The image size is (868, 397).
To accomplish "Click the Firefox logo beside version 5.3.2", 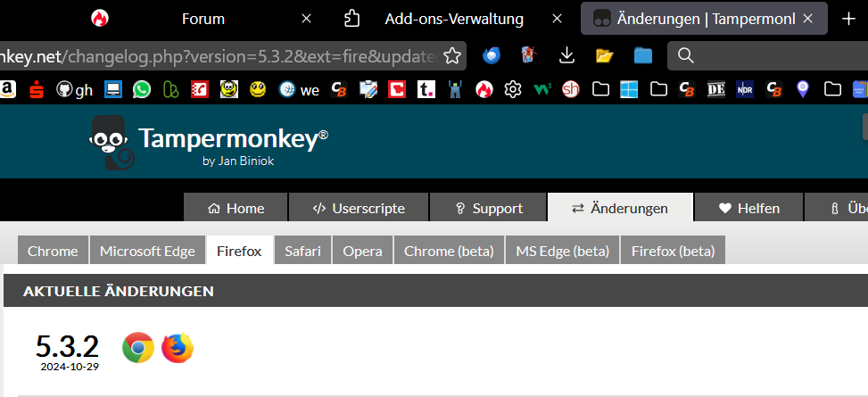I will 178,348.
